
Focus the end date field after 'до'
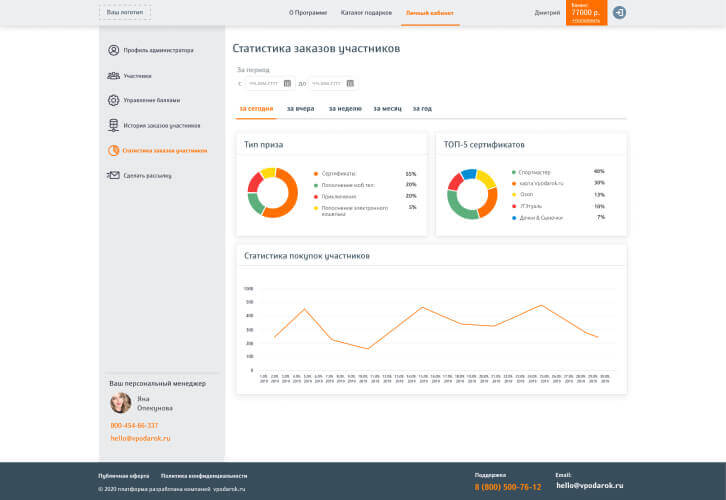click(x=332, y=83)
